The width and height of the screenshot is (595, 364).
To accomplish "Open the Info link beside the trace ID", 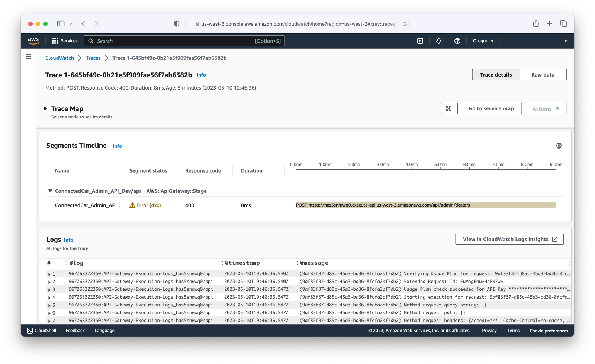I will [201, 75].
